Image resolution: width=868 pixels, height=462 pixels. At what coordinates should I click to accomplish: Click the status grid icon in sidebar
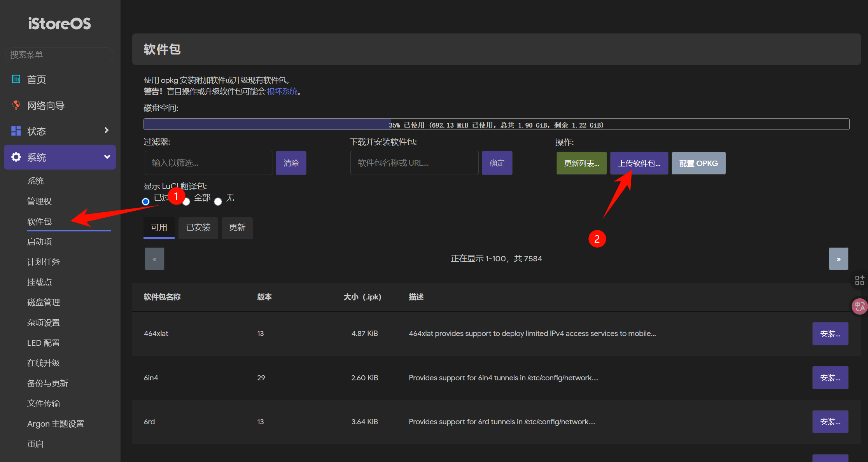click(16, 131)
